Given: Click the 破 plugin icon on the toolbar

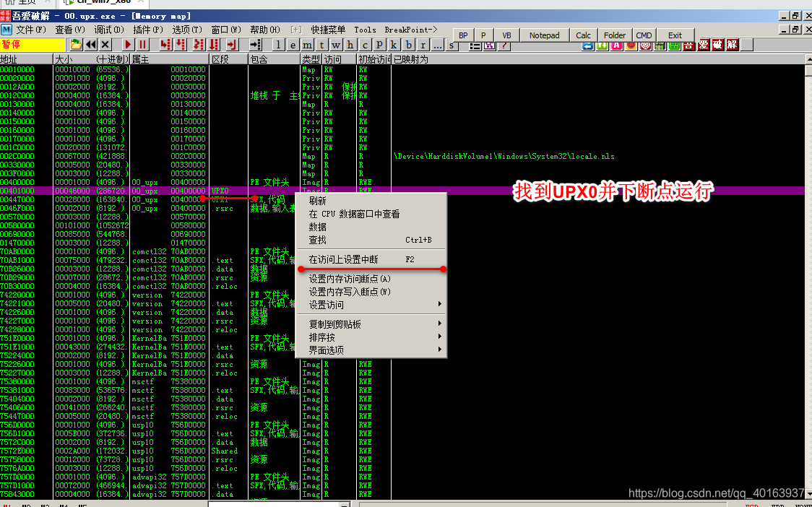Looking at the screenshot, I should pyautogui.click(x=717, y=45).
